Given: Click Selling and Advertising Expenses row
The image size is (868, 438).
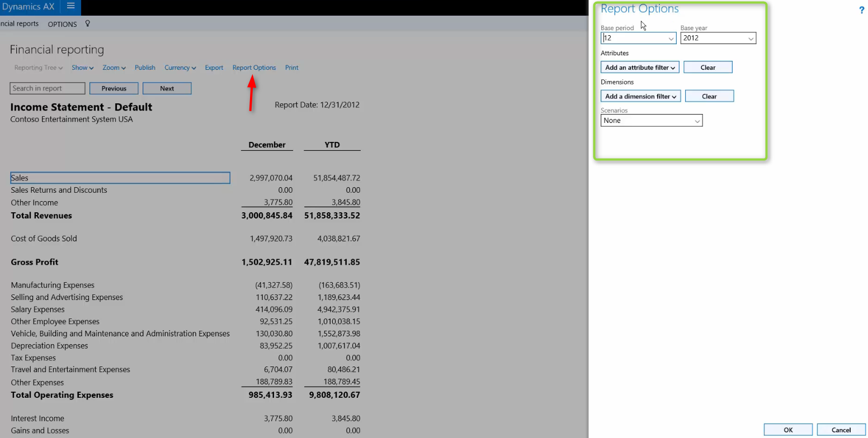Looking at the screenshot, I should [x=67, y=297].
